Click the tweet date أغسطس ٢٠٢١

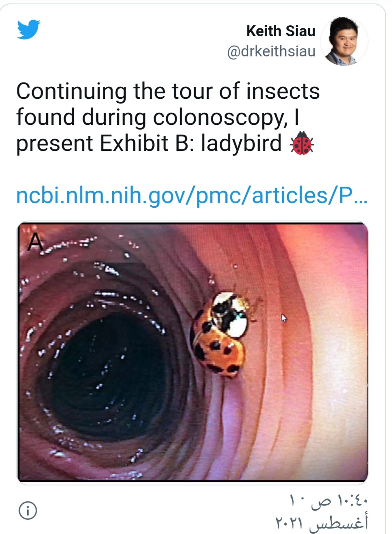click(x=322, y=522)
